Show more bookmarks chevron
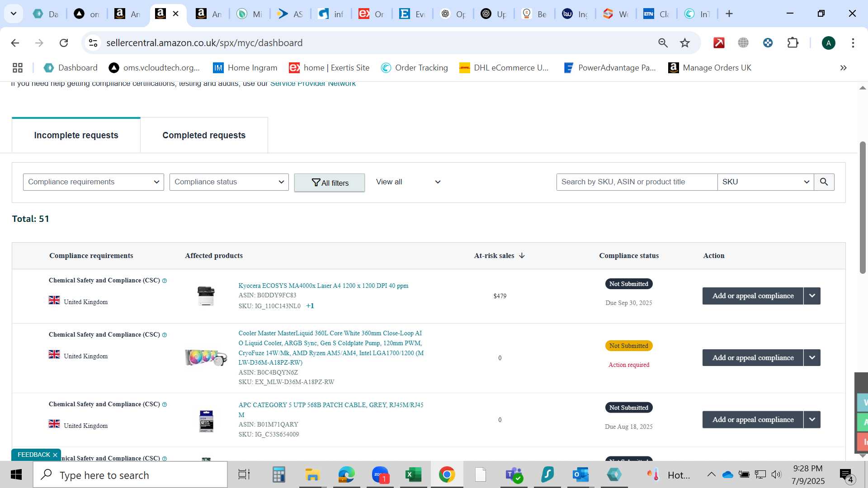The image size is (868, 488). tap(843, 68)
